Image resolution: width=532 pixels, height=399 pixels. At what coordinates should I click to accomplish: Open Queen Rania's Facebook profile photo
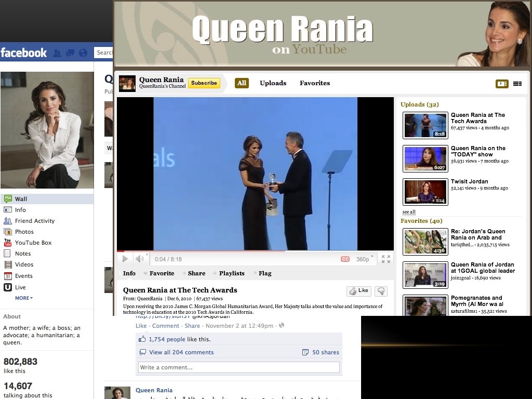pyautogui.click(x=47, y=130)
